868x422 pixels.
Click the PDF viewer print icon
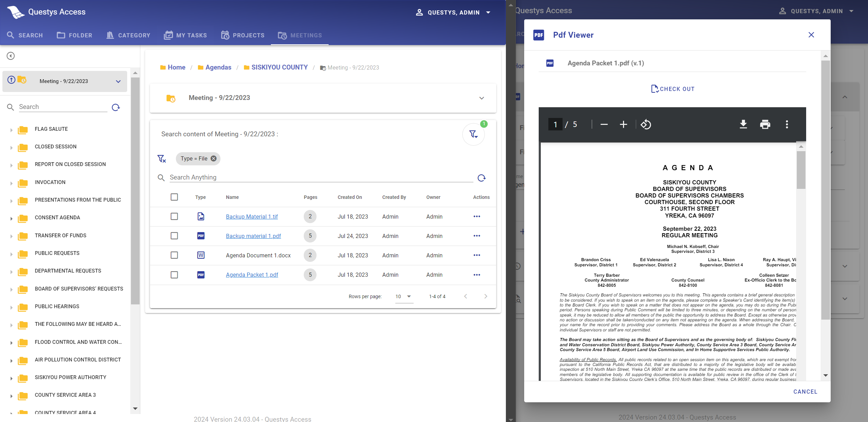(x=765, y=125)
